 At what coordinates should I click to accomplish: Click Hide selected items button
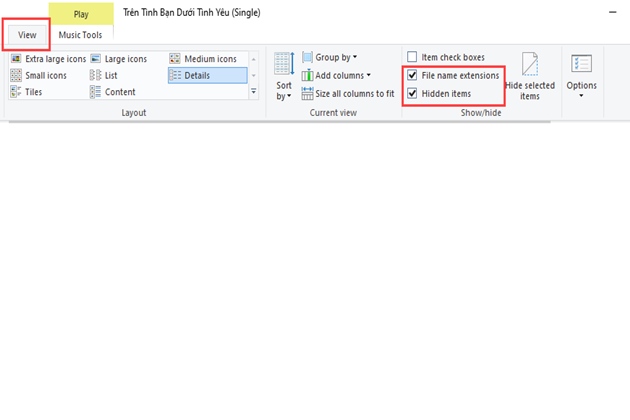[530, 76]
